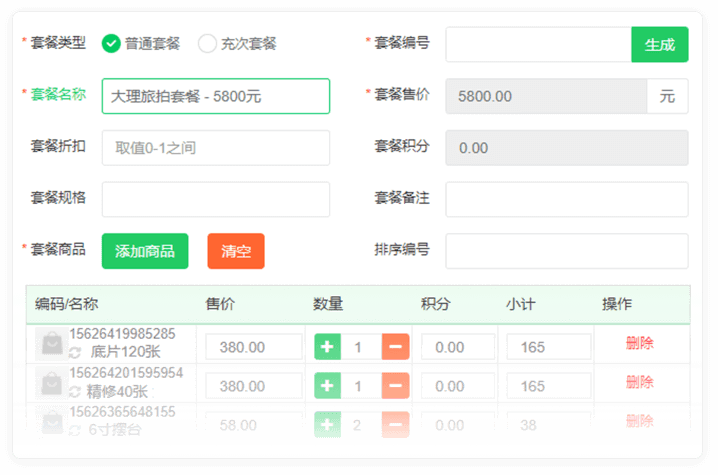The image size is (718, 475).
Task: Click product code 156264201595954
Action: pyautogui.click(x=126, y=372)
